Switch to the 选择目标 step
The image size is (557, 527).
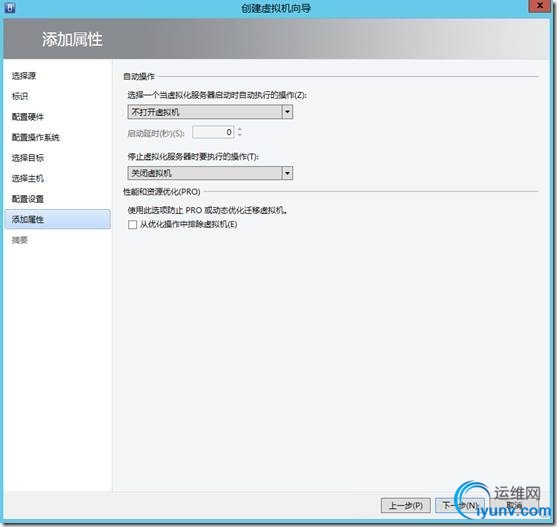pyautogui.click(x=28, y=158)
